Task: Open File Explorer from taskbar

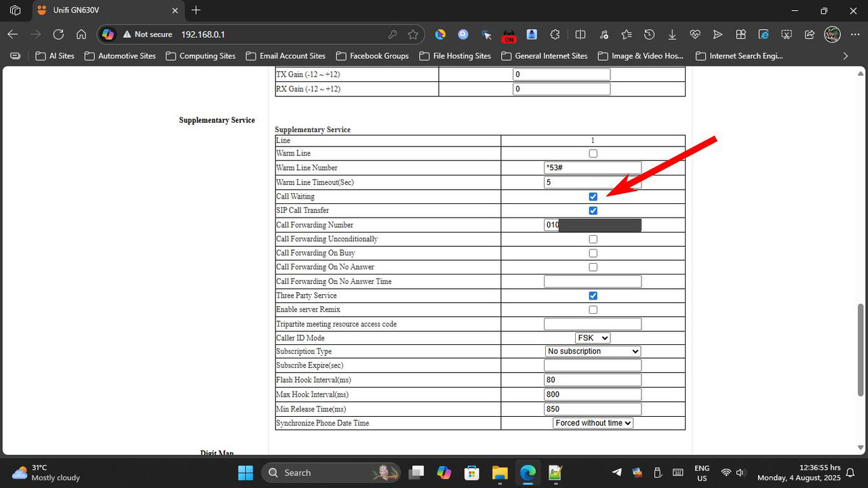Action: point(500,472)
